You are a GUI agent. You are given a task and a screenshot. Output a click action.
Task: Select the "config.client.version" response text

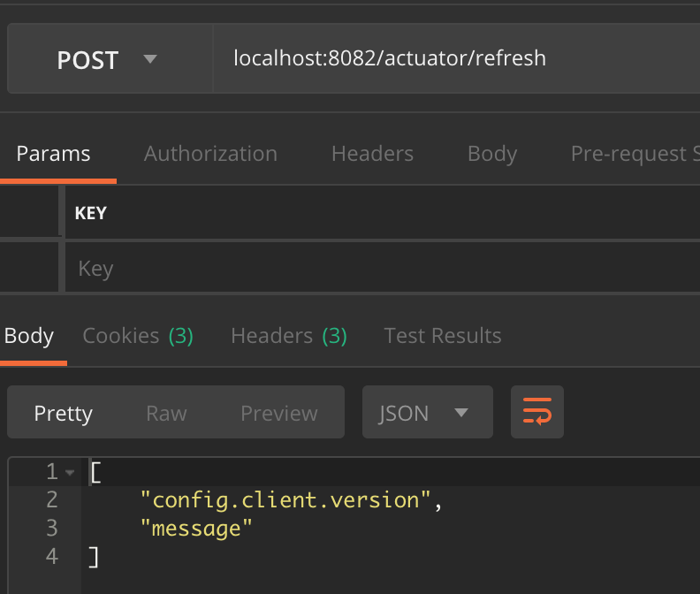(285, 500)
